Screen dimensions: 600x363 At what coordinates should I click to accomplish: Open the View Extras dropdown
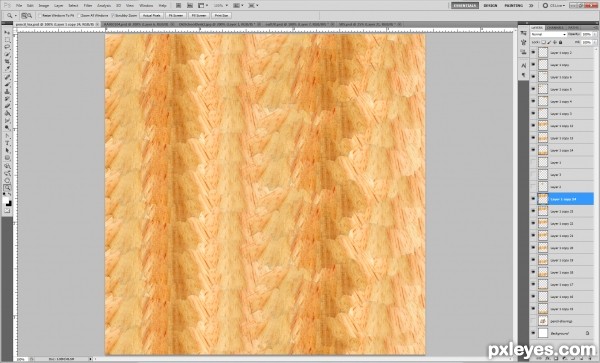pos(203,5)
